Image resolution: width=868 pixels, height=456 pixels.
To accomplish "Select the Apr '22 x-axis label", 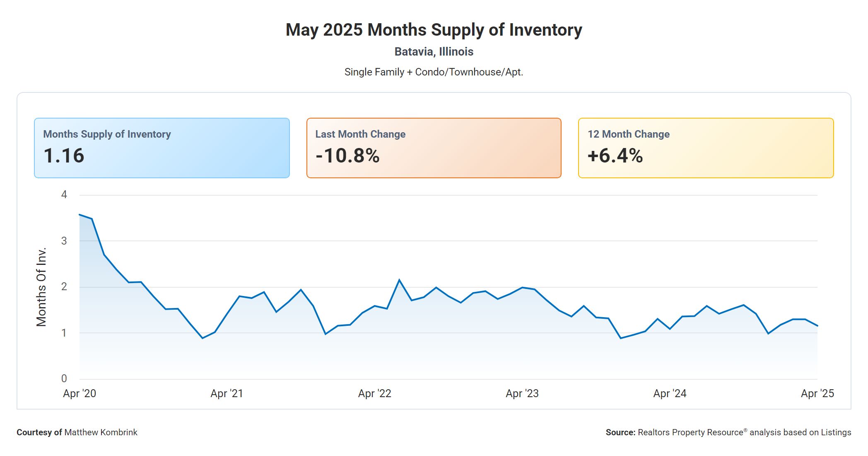I will 375,393.
